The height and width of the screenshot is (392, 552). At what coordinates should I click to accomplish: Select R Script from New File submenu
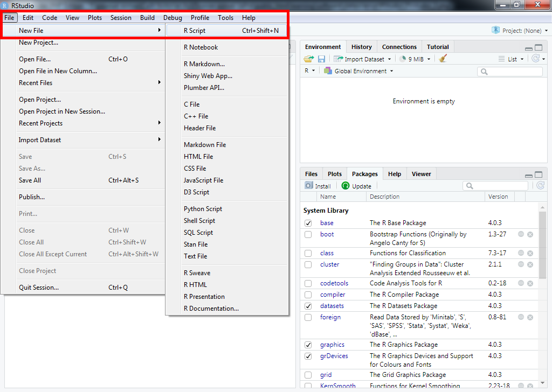[x=195, y=31]
